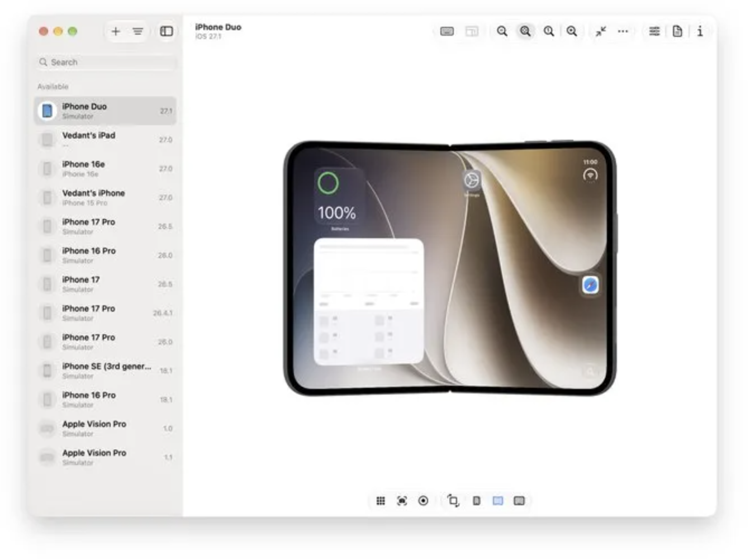This screenshot has height=560, width=750.
Task: Select the iPhone 17 Pro simulator version 26.4.1
Action: click(106, 313)
